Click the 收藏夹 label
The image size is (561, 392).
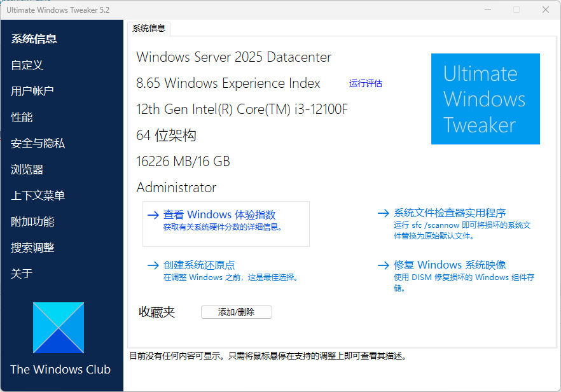tap(156, 312)
